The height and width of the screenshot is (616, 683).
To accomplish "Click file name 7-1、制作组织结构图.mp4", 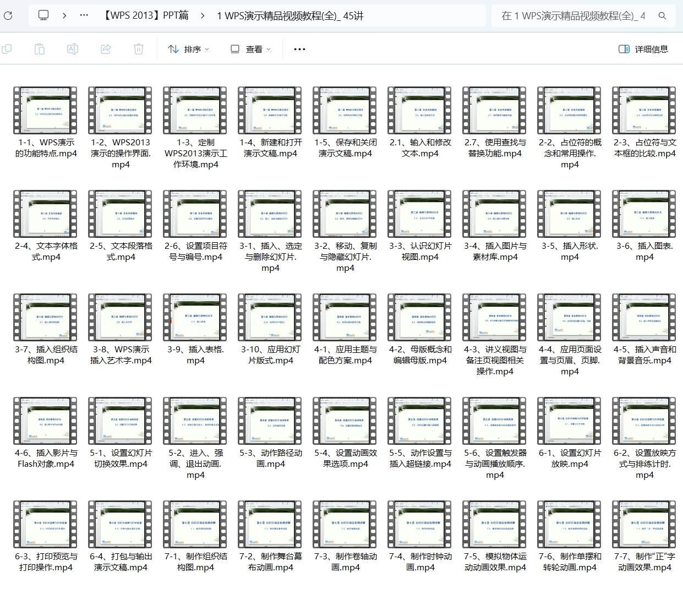I will click(x=195, y=562).
